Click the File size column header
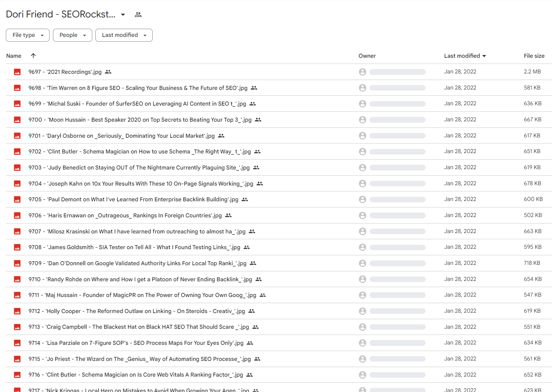This screenshot has width=552, height=392. point(534,56)
